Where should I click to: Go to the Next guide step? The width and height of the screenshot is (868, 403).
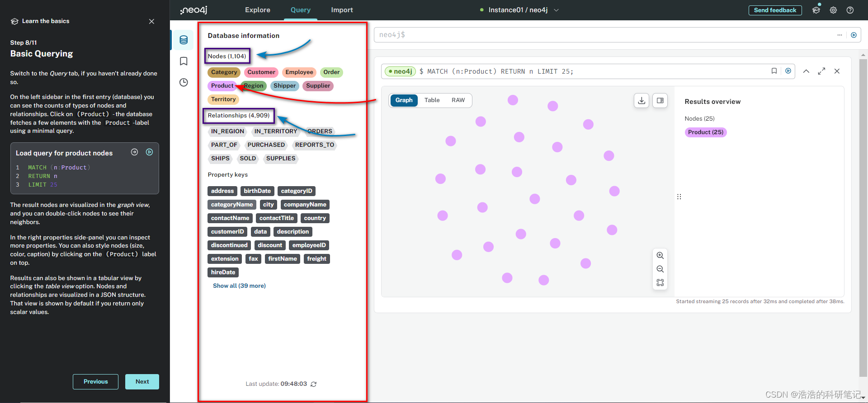point(142,382)
